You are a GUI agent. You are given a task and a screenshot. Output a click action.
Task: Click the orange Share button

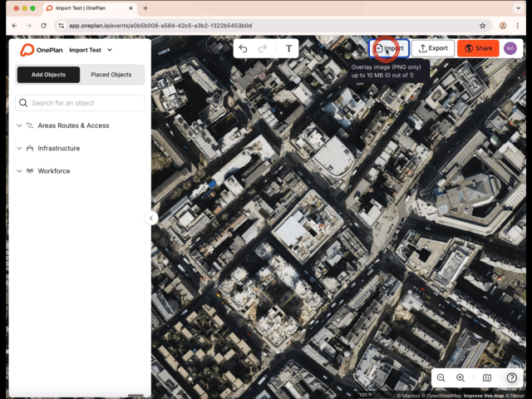(x=478, y=48)
